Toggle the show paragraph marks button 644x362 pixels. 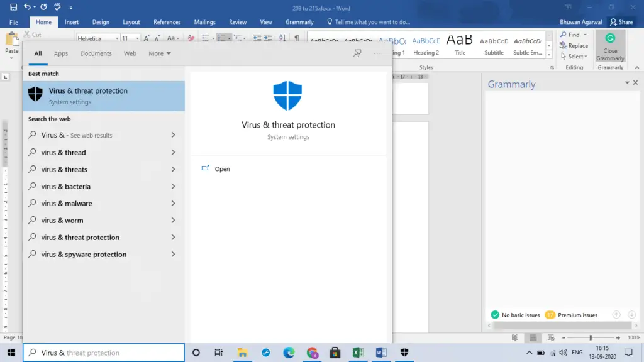297,38
